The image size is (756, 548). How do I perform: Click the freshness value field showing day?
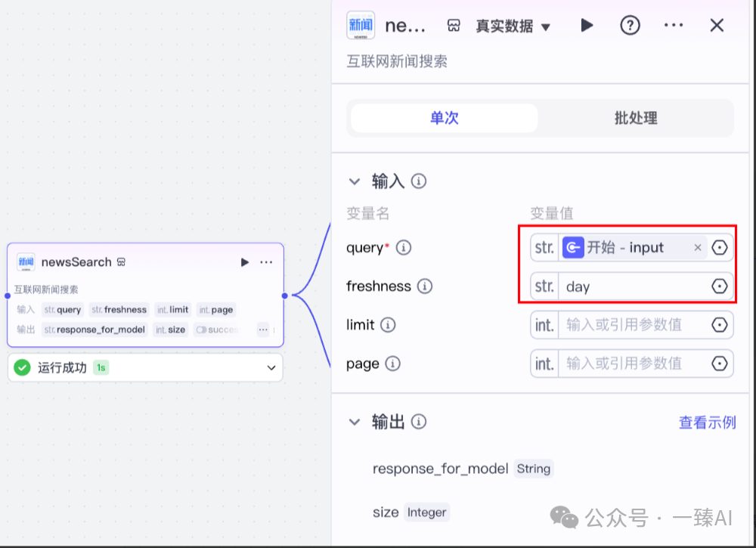627,286
